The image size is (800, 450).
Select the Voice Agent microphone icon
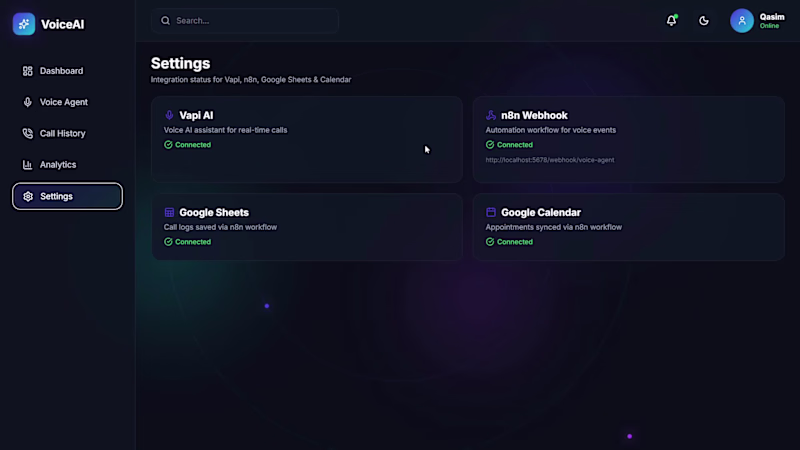(28, 102)
